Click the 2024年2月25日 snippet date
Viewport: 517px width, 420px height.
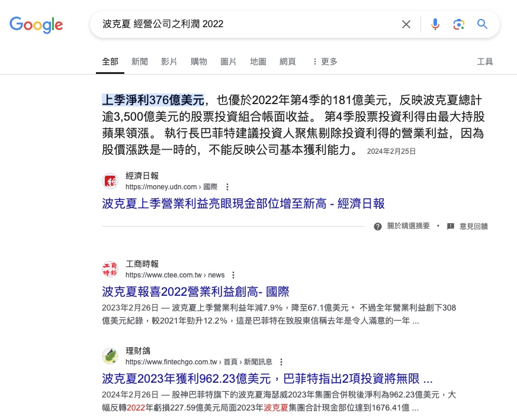391,151
